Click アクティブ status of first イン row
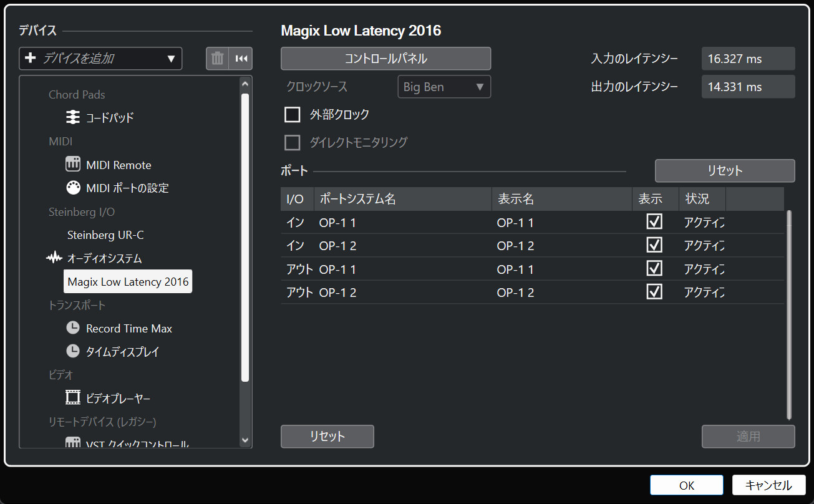Image resolution: width=814 pixels, height=504 pixels. click(x=704, y=222)
